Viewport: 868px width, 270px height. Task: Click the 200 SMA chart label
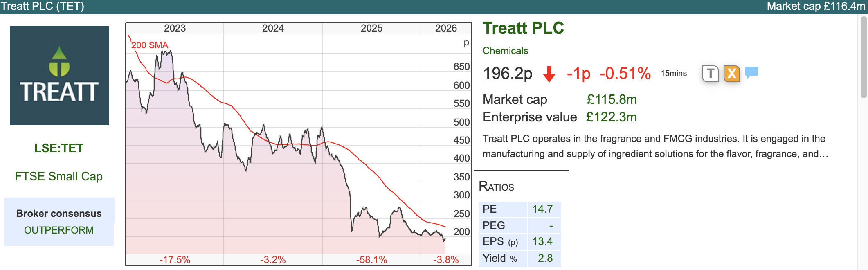pos(150,45)
